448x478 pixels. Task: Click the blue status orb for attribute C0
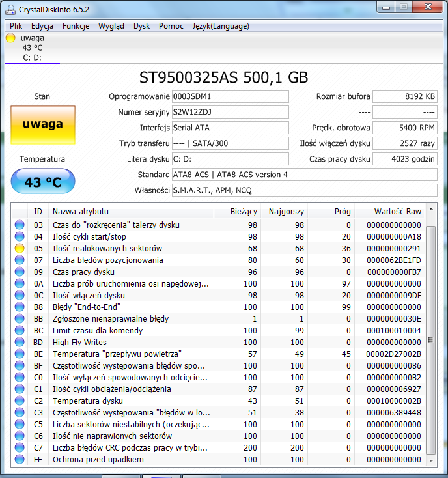pos(20,378)
